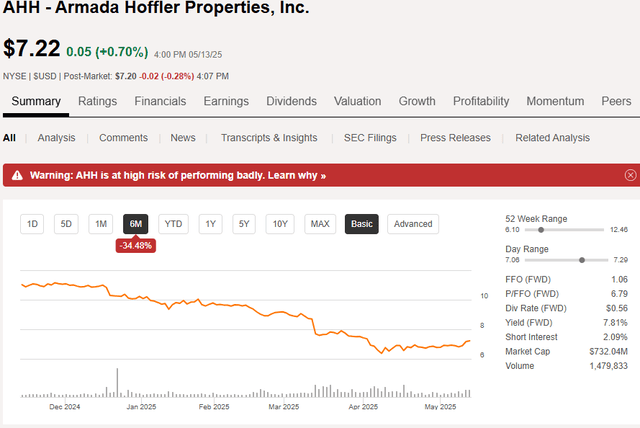Image resolution: width=640 pixels, height=428 pixels.
Task: Click the Day Range slider marker
Action: coord(582,259)
